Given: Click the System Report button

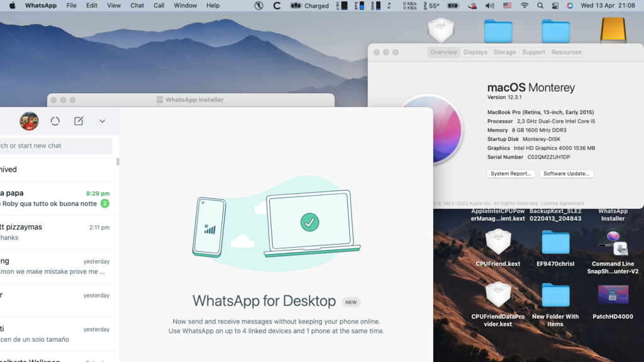Looking at the screenshot, I should pyautogui.click(x=511, y=174).
